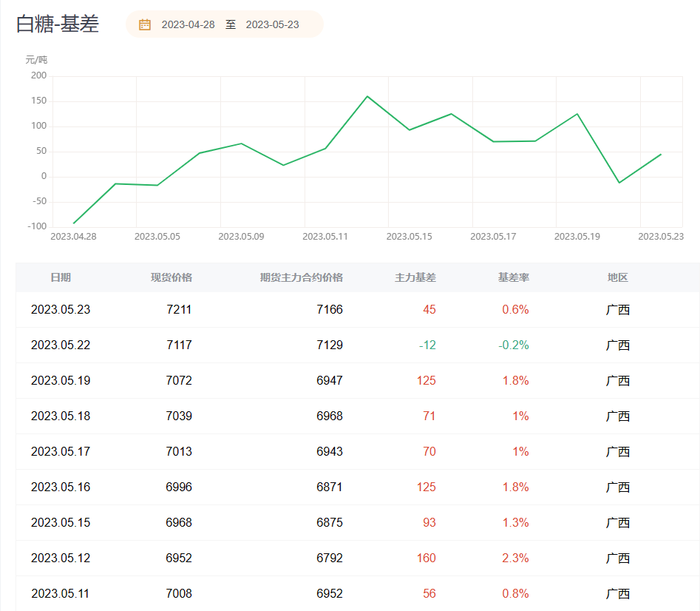This screenshot has width=700, height=611.
Task: Select the start date 2023-04-28 field
Action: coord(188,24)
